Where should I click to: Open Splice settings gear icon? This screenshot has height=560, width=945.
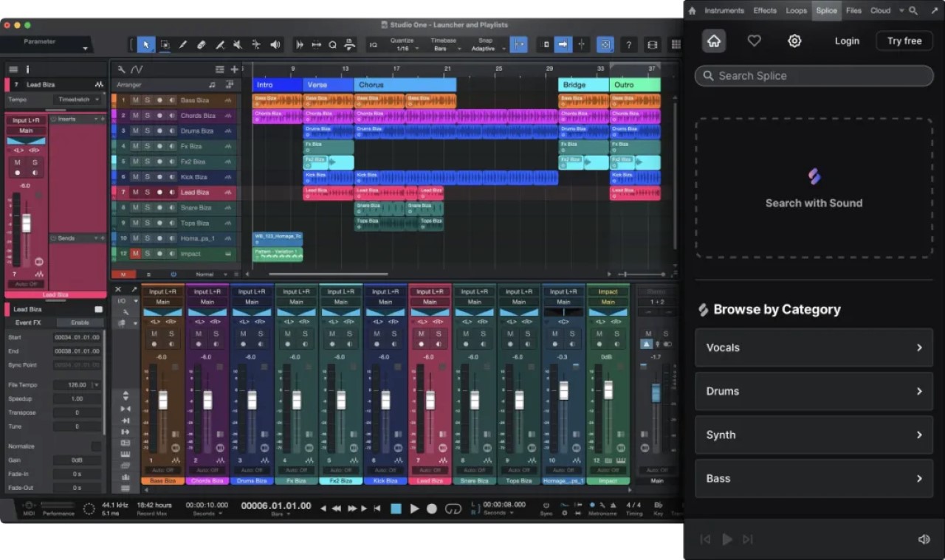pos(794,41)
